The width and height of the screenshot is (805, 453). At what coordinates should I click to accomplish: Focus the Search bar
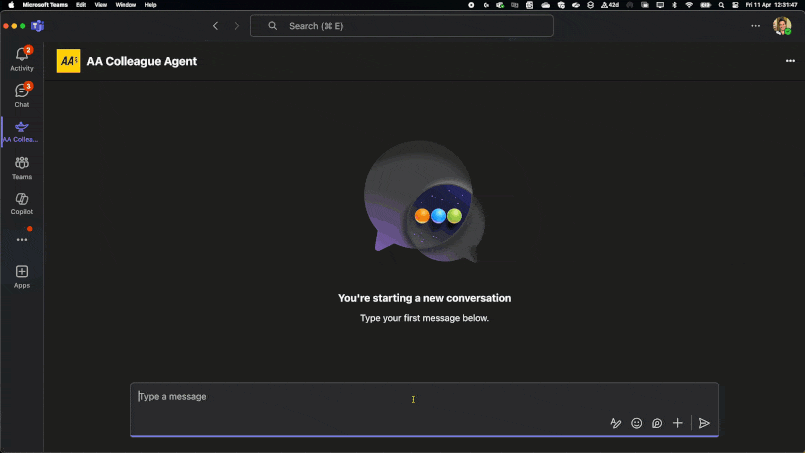(x=401, y=26)
